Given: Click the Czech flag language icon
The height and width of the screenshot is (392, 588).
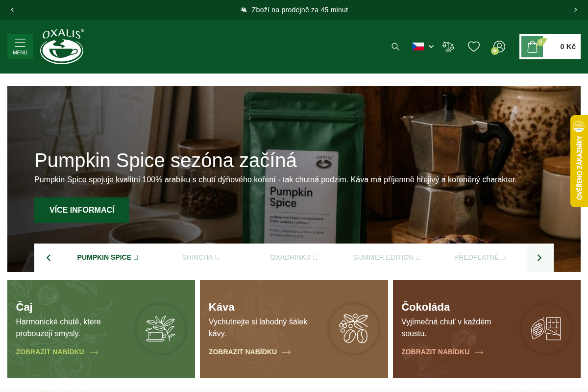Looking at the screenshot, I should coord(418,47).
